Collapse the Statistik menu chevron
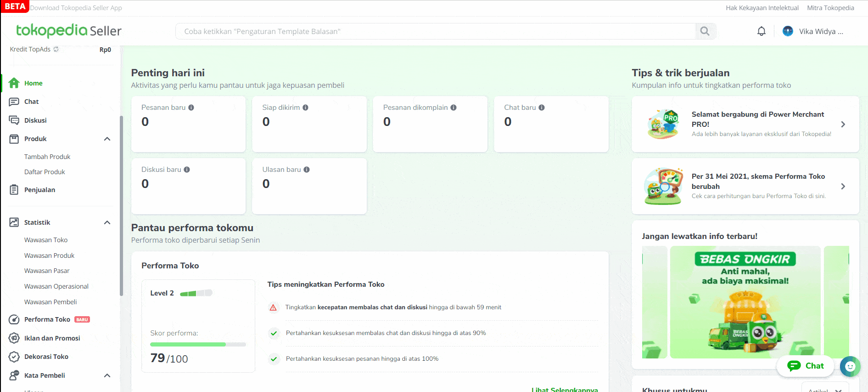 pyautogui.click(x=107, y=222)
